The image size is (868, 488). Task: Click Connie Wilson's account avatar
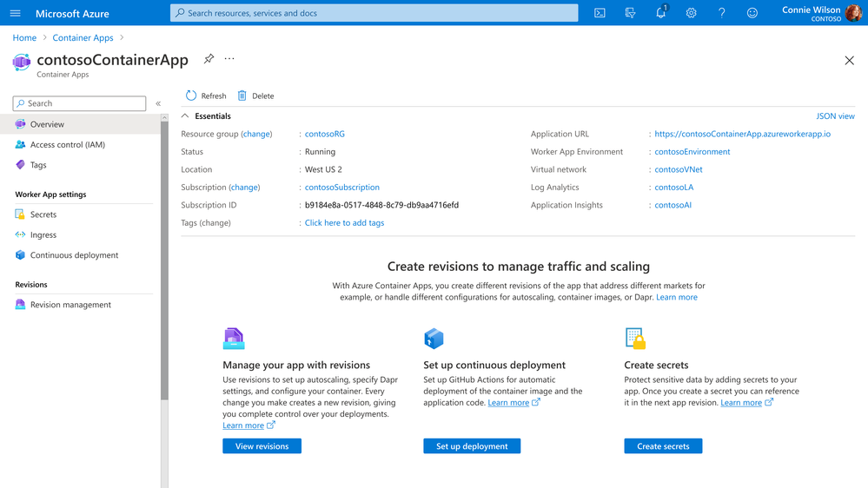click(853, 13)
